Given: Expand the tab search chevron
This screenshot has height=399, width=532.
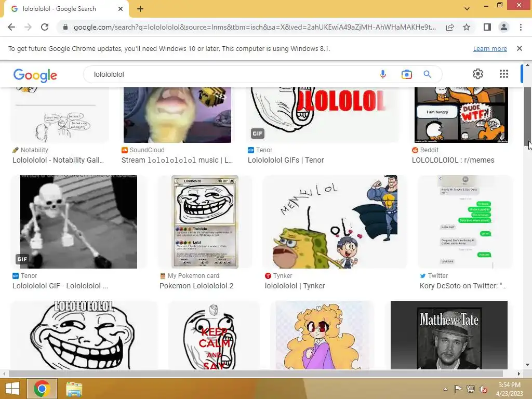Looking at the screenshot, I should click(x=467, y=9).
